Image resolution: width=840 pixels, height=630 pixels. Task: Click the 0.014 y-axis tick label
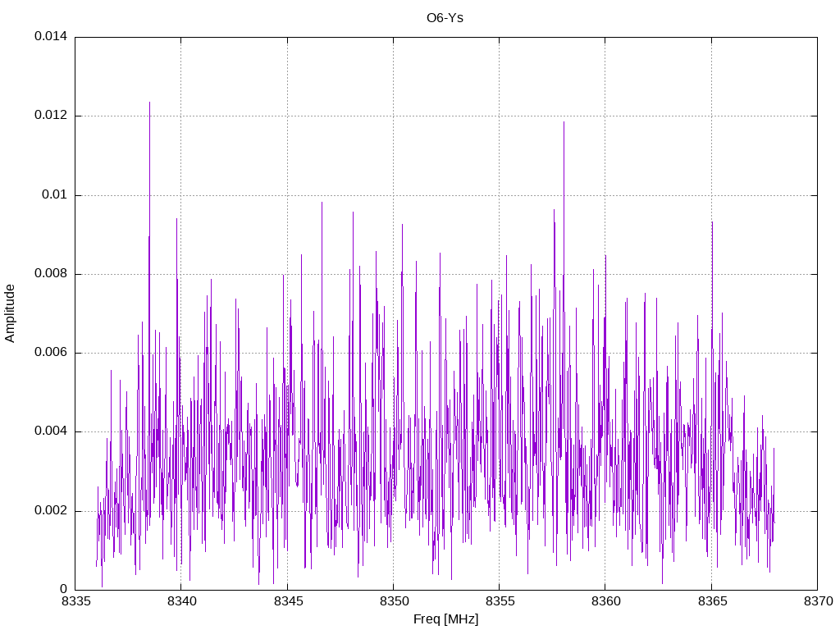coord(51,36)
